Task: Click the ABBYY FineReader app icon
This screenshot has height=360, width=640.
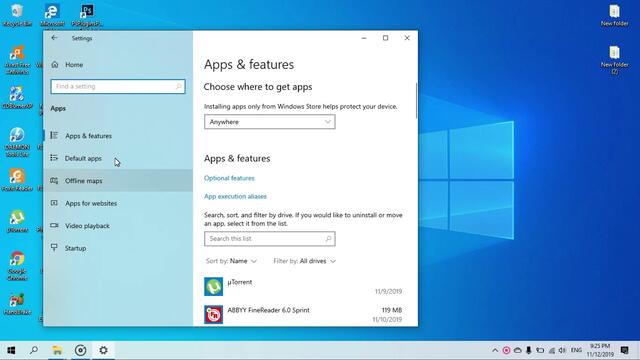Action: pyautogui.click(x=213, y=315)
